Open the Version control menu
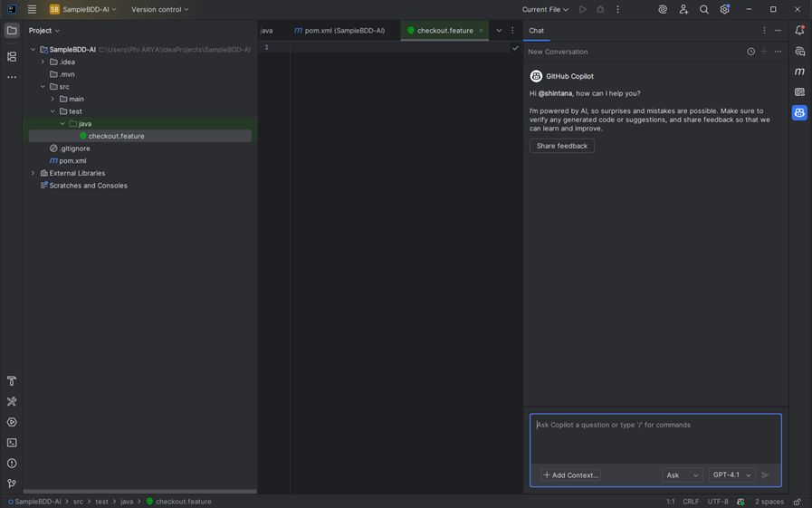This screenshot has width=812, height=508. pyautogui.click(x=160, y=10)
